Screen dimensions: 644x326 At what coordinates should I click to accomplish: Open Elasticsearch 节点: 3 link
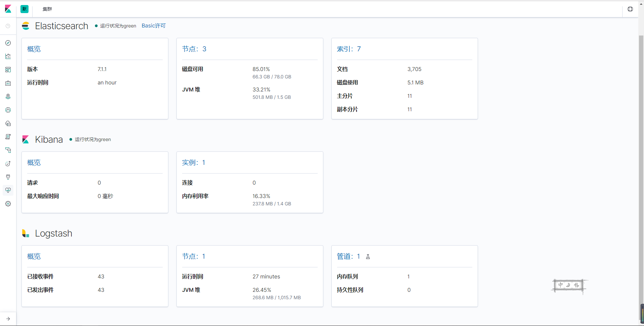click(x=194, y=49)
